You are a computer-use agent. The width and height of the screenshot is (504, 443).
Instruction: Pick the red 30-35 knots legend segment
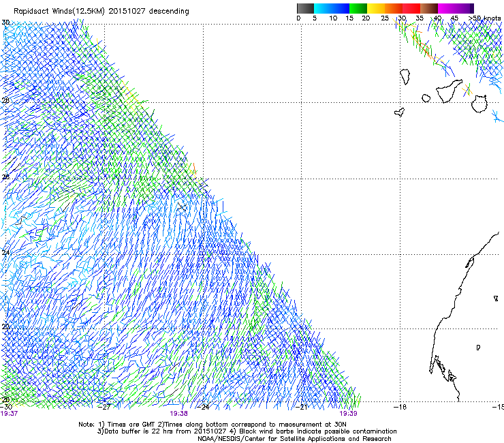pos(411,8)
